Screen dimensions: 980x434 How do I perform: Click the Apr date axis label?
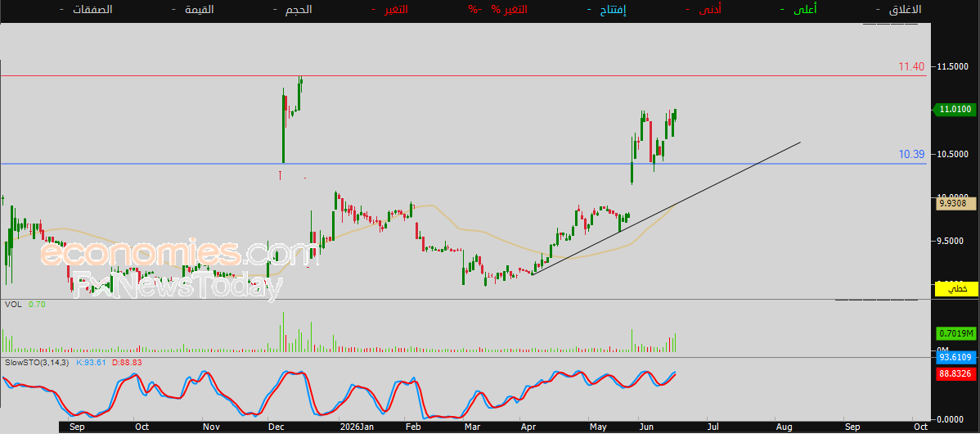528,427
